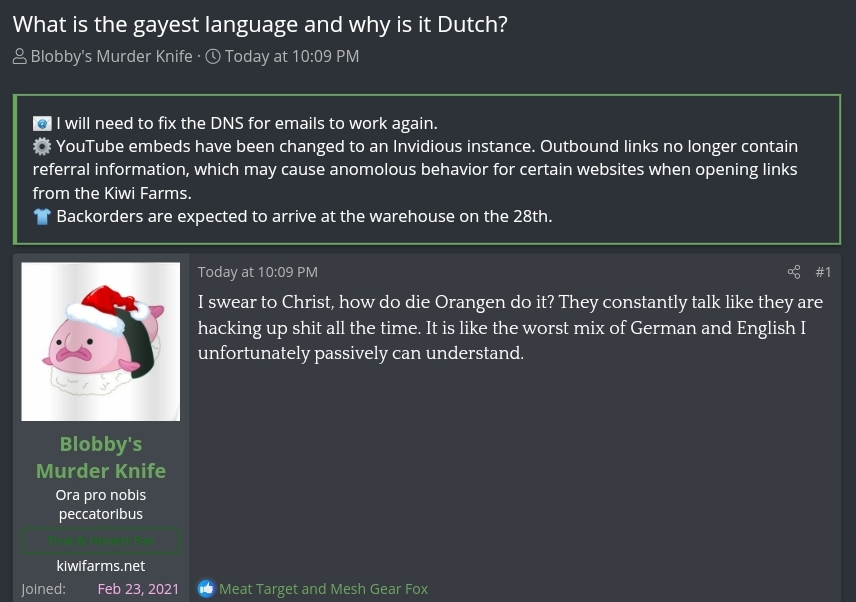Open Blobby's Murder Knife avatar image

coord(101,341)
